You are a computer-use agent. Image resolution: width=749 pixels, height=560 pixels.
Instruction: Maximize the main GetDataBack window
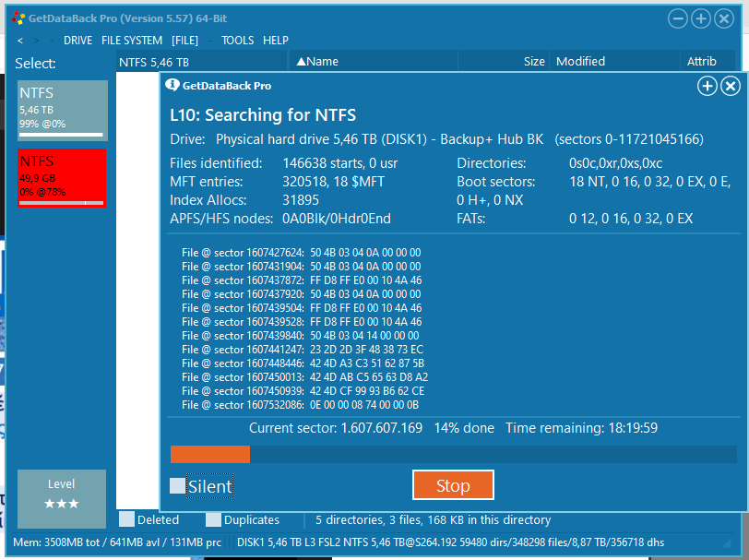coord(701,18)
